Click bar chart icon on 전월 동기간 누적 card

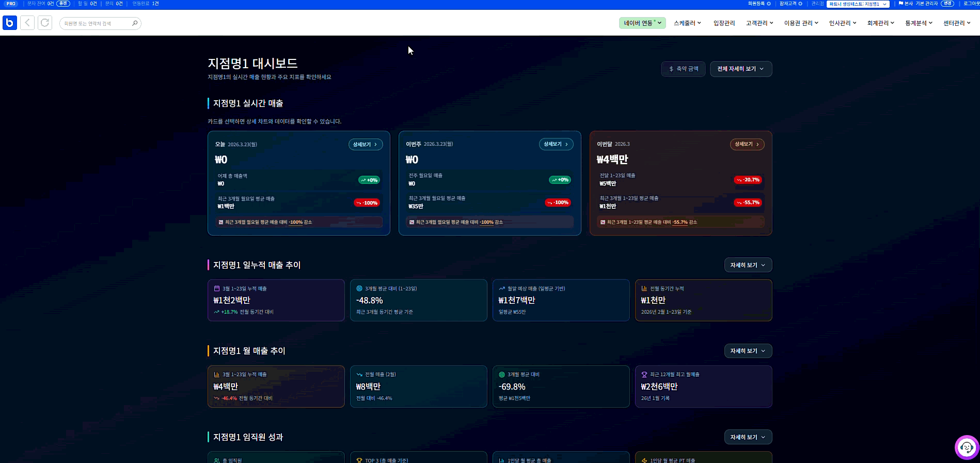pos(644,288)
